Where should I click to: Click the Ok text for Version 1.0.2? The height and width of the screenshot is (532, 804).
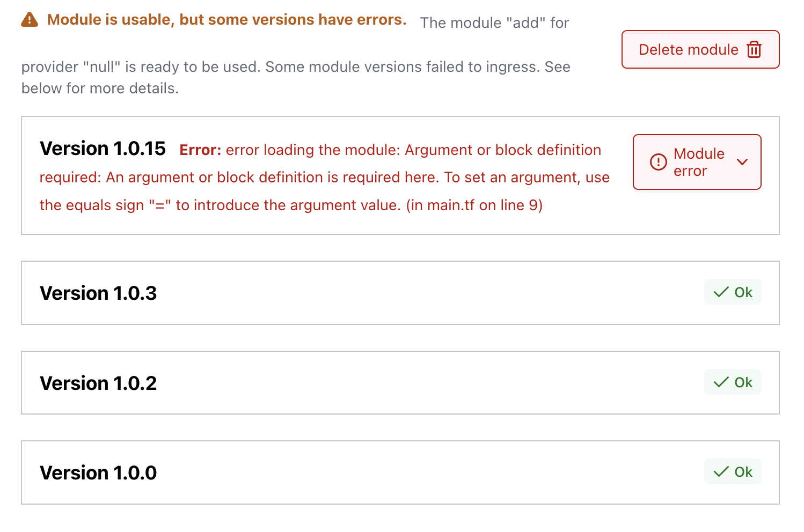(x=743, y=382)
